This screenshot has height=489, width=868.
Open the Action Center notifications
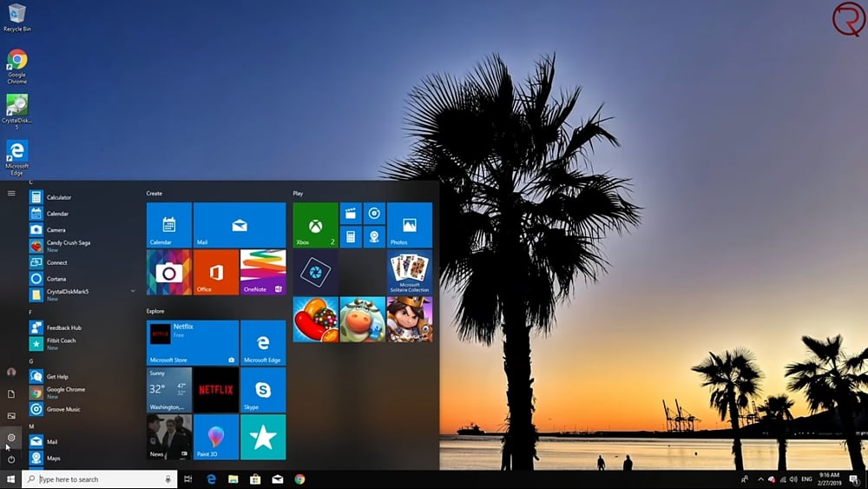(855, 479)
